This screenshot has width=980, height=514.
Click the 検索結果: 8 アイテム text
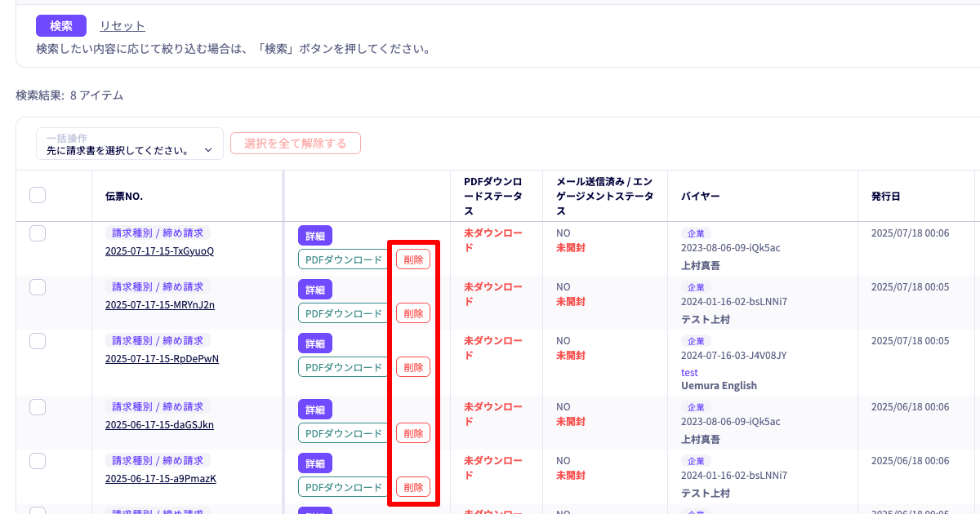(x=69, y=95)
